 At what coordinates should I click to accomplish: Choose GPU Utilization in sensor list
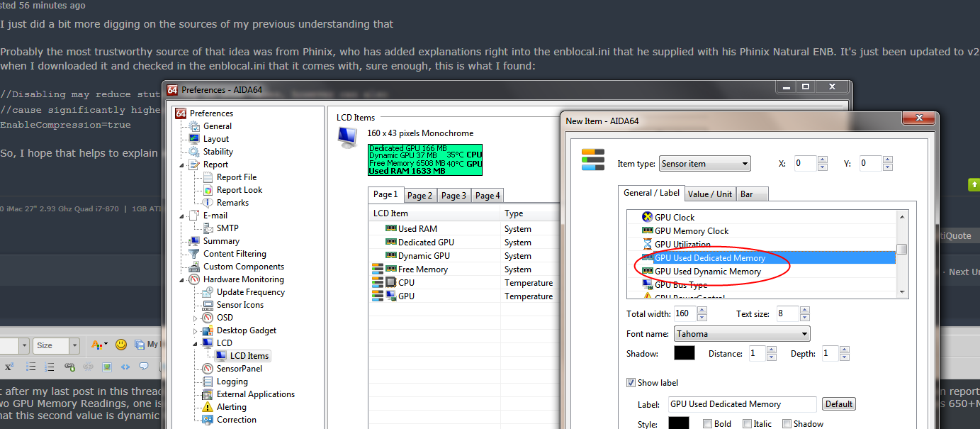[682, 245]
